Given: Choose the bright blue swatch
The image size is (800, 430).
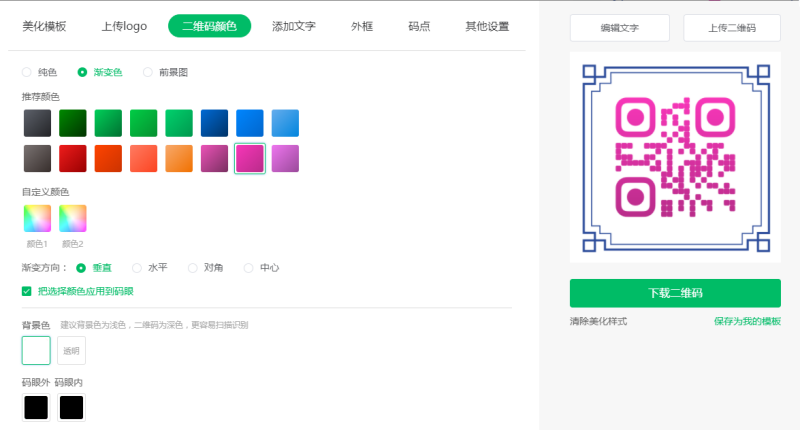Looking at the screenshot, I should pyautogui.click(x=249, y=123).
